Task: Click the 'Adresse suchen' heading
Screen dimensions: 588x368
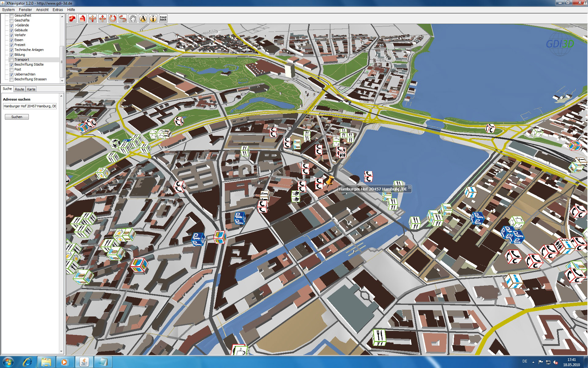Action: coord(17,99)
